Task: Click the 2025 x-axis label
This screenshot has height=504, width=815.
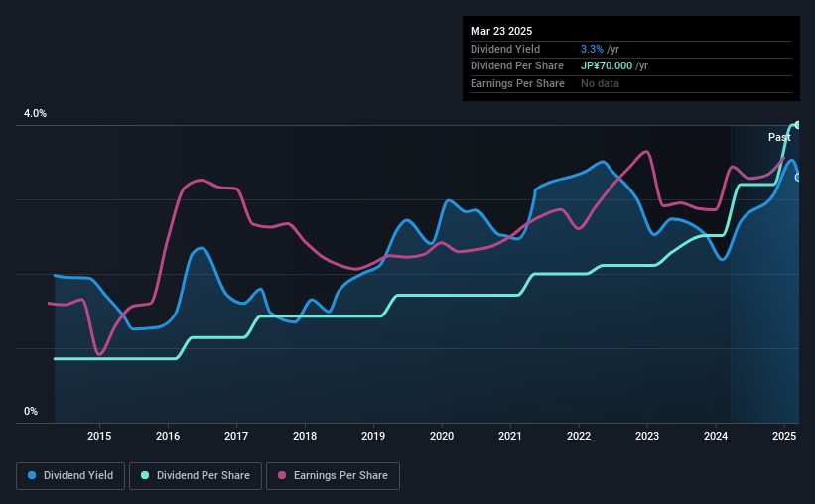Action: click(784, 436)
